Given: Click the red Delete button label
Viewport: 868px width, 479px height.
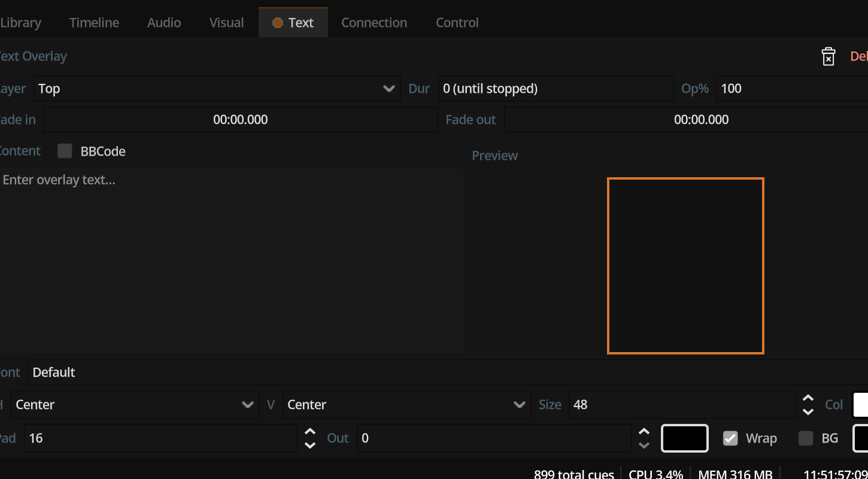Looking at the screenshot, I should click(859, 56).
